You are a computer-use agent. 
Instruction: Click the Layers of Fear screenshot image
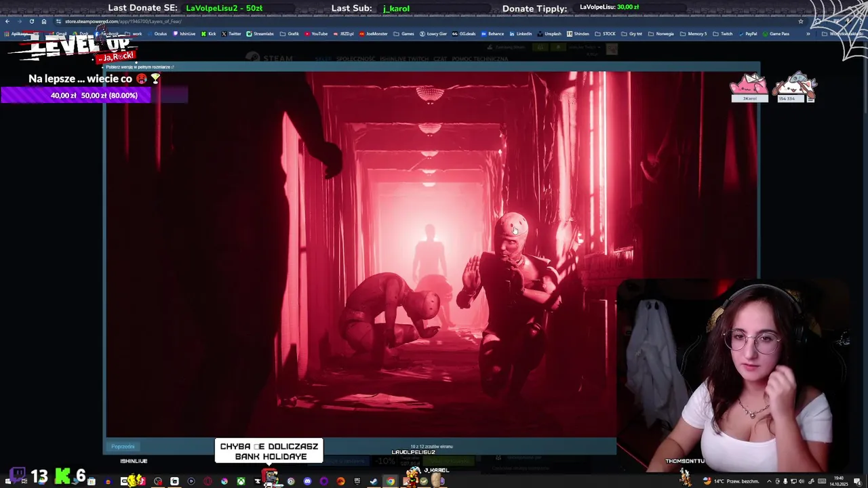431,254
